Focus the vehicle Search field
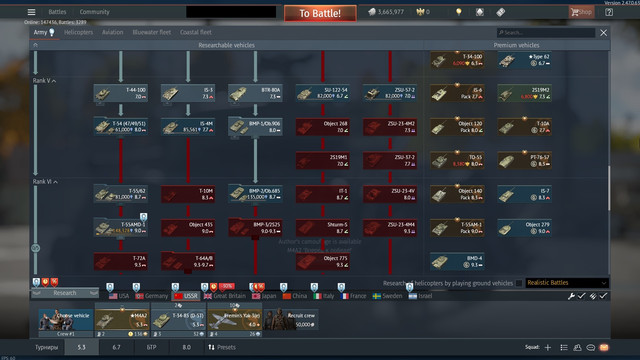Screen dimensions: 640x360 point(546,33)
